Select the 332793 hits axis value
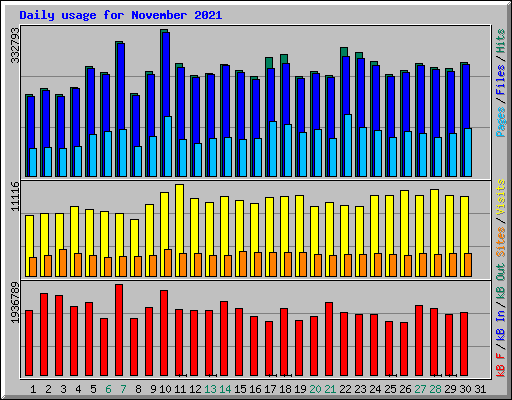 pyautogui.click(x=15, y=45)
